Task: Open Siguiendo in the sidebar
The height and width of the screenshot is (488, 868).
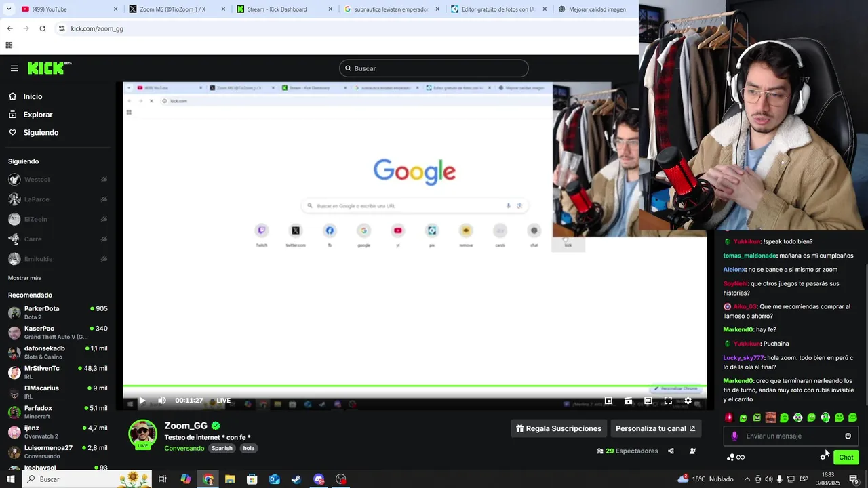Action: tap(41, 133)
